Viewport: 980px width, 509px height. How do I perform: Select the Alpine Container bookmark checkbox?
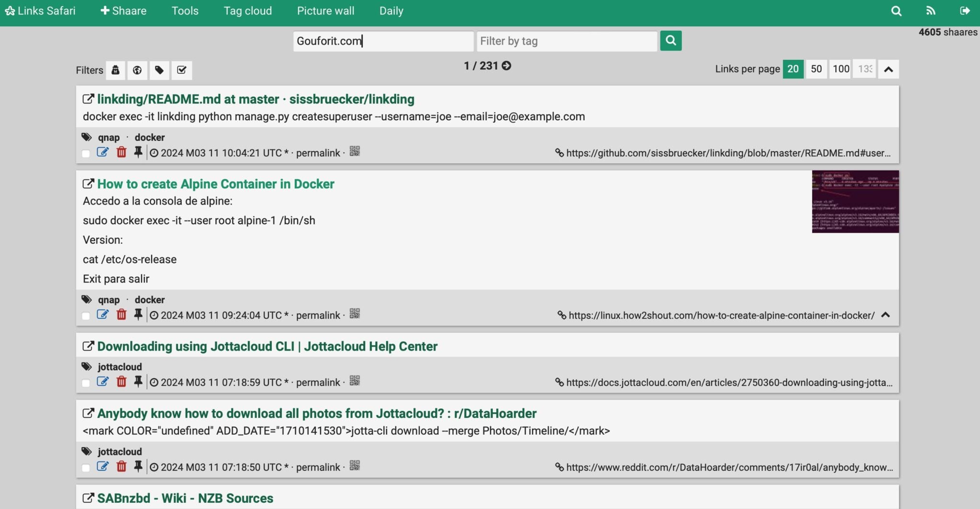(86, 316)
